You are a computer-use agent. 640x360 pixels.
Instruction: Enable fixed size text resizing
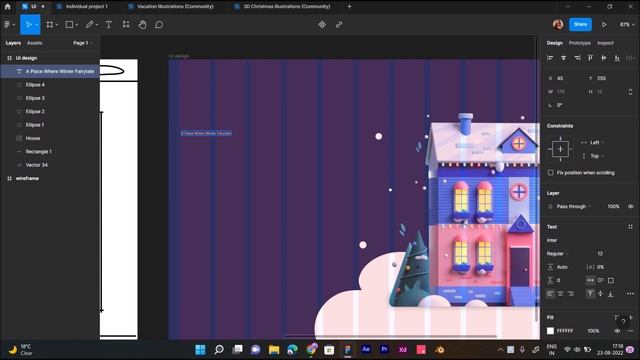coord(611,280)
